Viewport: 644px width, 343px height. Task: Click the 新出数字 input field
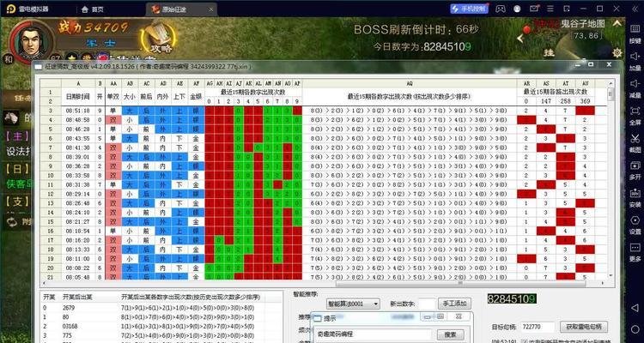[x=427, y=304]
